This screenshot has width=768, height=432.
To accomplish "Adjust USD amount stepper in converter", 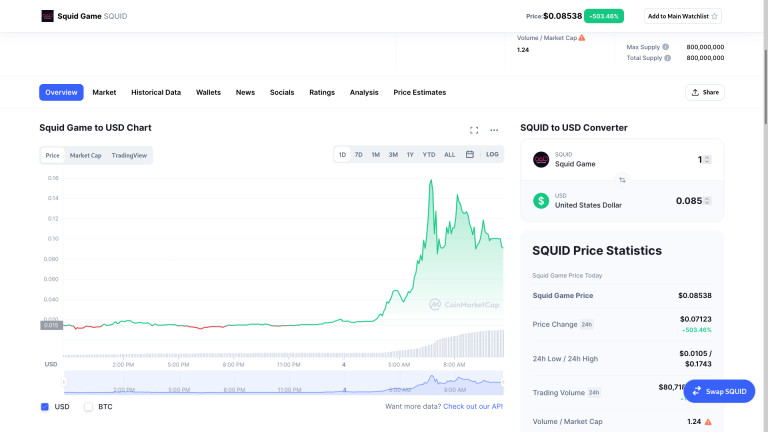I will 707,201.
